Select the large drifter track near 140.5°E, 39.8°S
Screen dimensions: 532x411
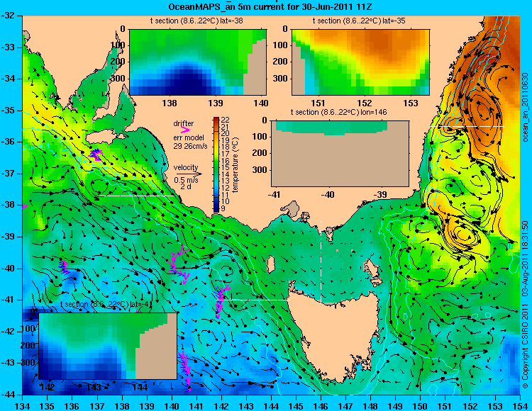point(179,264)
